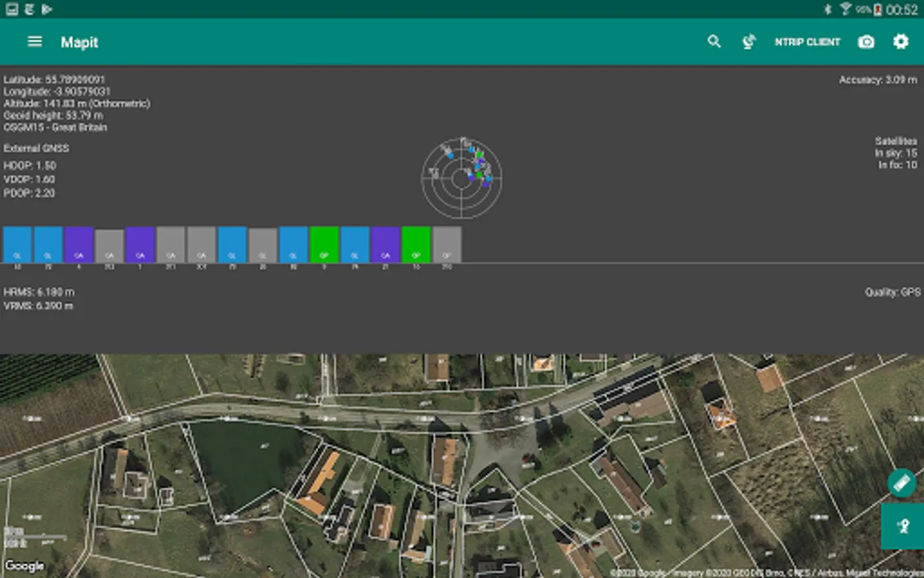
Task: Tap the Wi-Fi signal status icon
Action: 846,9
